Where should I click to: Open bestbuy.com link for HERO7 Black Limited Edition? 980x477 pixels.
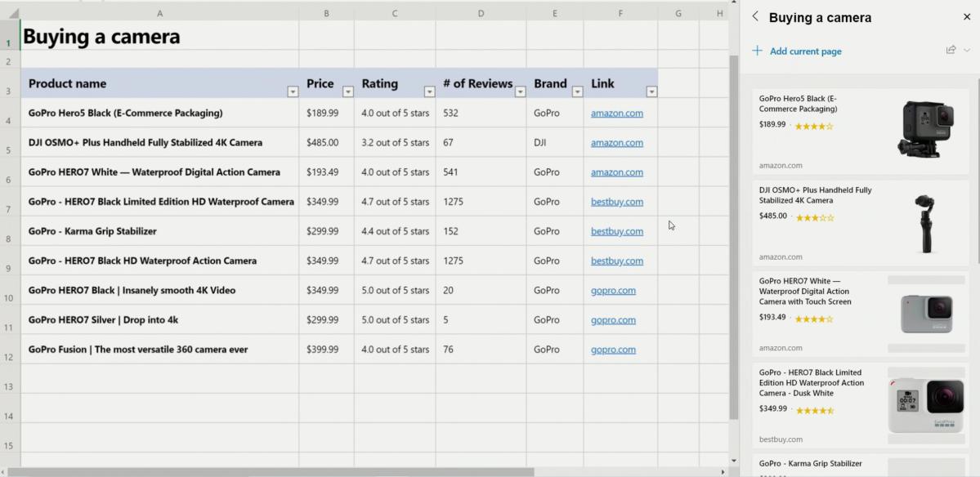(617, 202)
